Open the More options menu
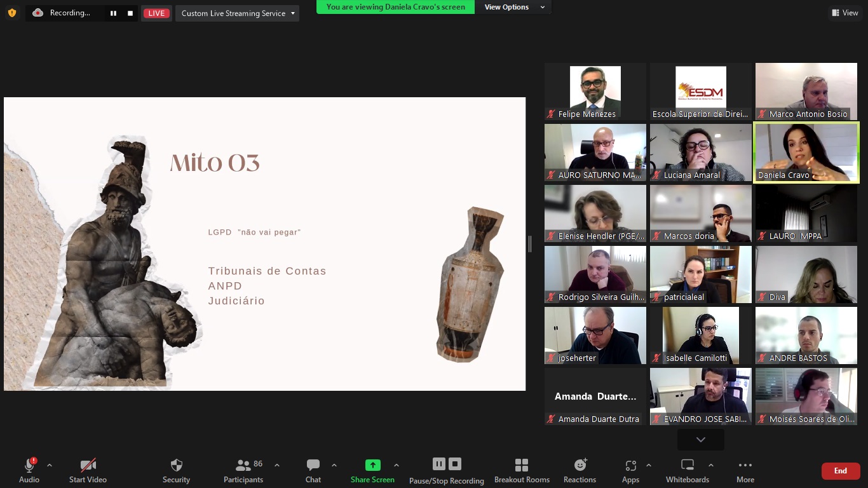 (745, 470)
